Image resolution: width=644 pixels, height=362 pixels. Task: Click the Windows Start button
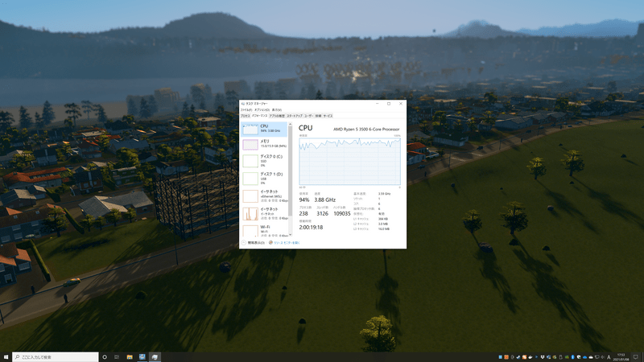[x=6, y=356]
